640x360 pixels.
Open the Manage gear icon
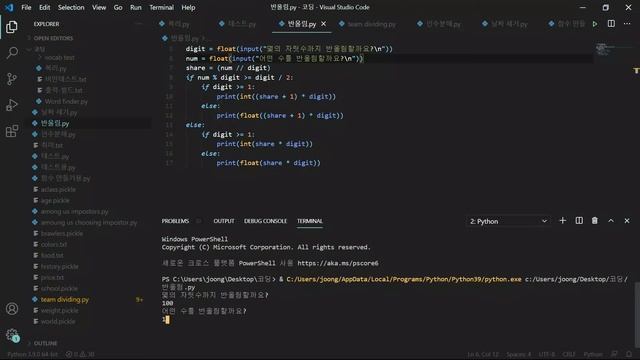click(x=12, y=335)
